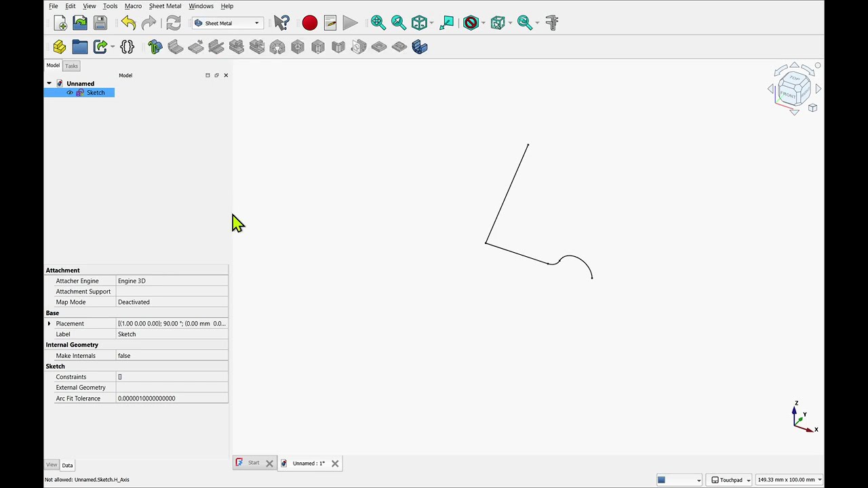Fit all content in the view
Viewport: 868px width, 488px height.
[378, 23]
